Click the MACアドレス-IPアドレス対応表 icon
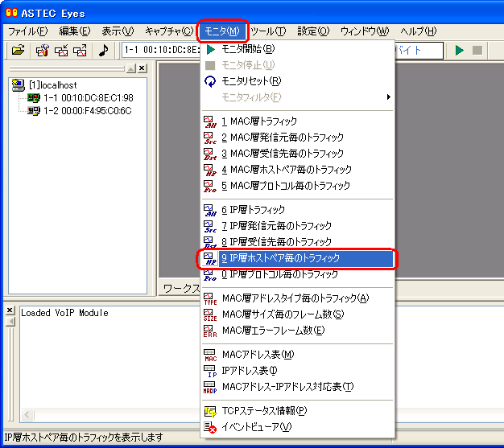Viewport: 504px width, 448px height. pyautogui.click(x=210, y=387)
